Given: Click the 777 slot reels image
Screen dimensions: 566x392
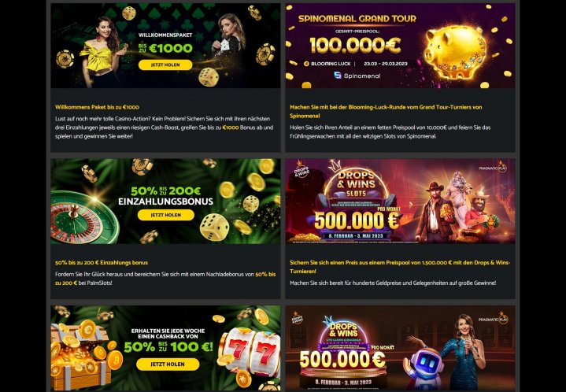Looking at the screenshot, I should tap(249, 353).
